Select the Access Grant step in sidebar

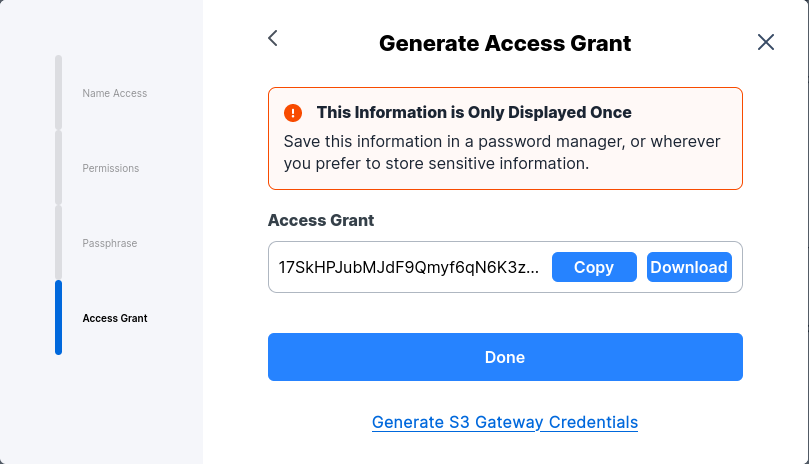(114, 318)
